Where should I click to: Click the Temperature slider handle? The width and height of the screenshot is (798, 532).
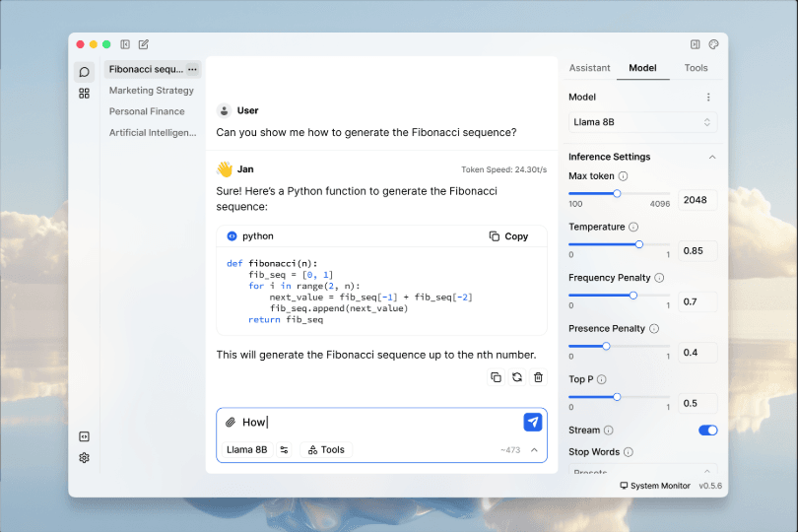[638, 244]
